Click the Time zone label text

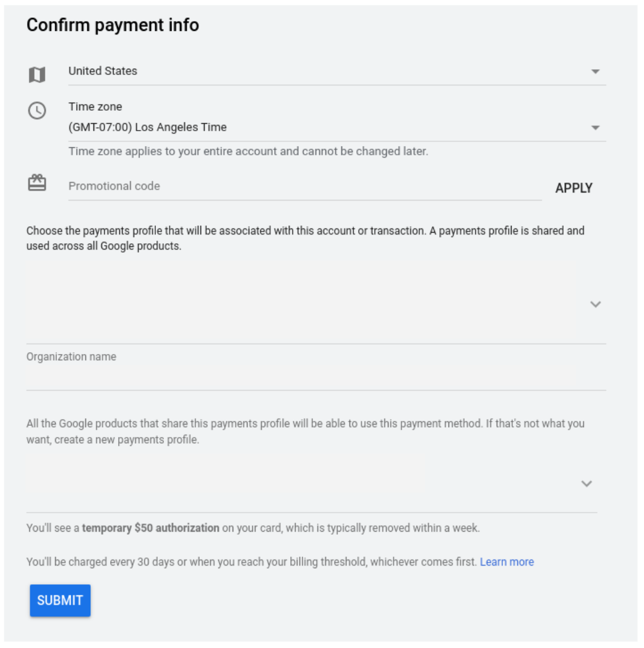[95, 106]
